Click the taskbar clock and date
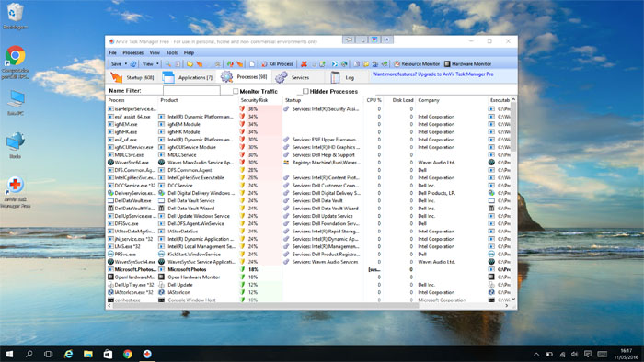Viewport: 644px width, 362px height. click(x=627, y=355)
